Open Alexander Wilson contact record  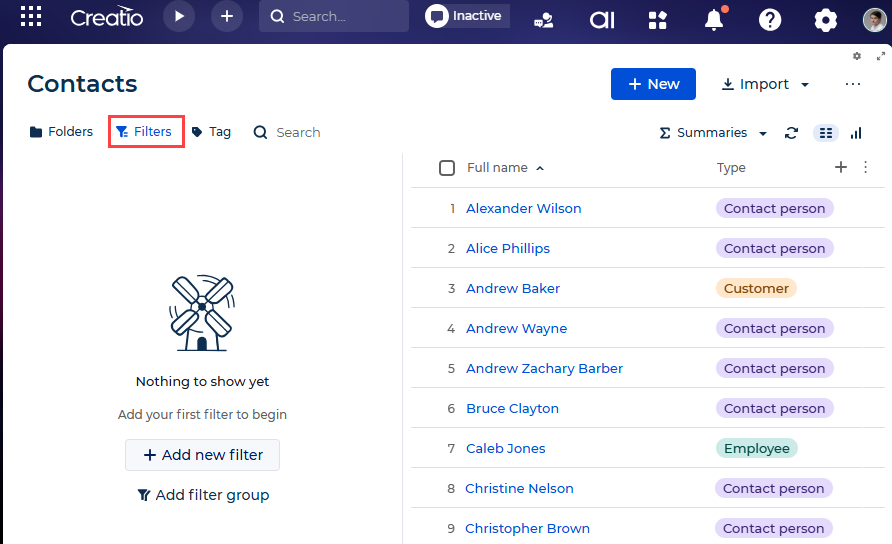pos(523,208)
